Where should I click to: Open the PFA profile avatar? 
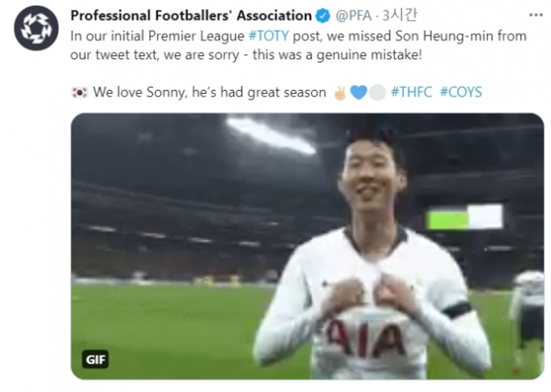[x=36, y=28]
